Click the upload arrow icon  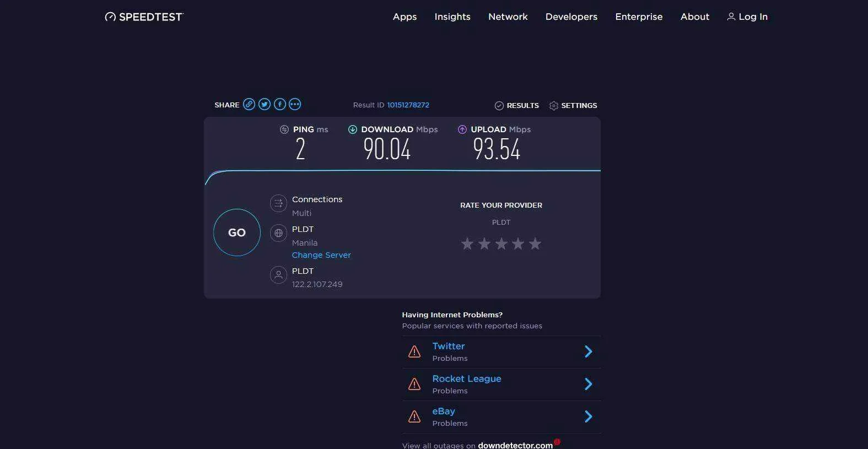coord(462,129)
